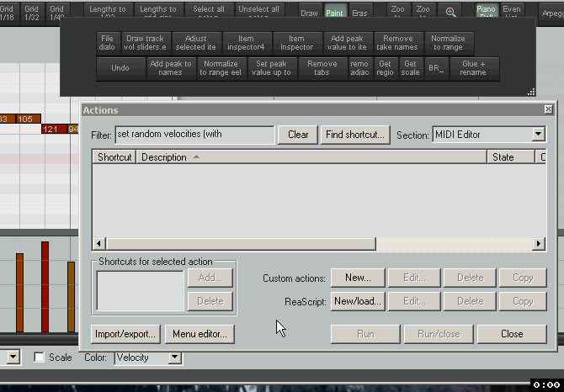The image size is (564, 392).
Task: Click the horizontal scrollbar thumb in Actions
Action: [241, 244]
